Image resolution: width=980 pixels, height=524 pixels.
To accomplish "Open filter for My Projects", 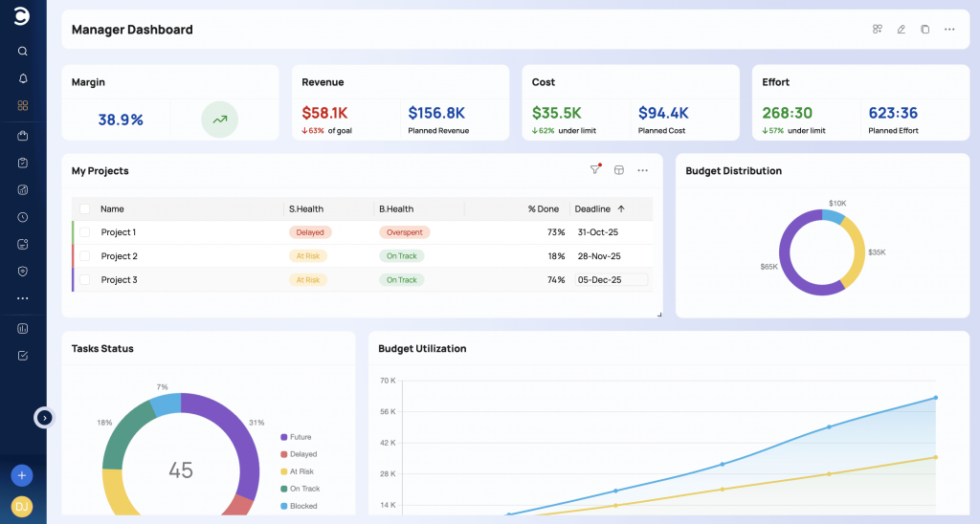I will [594, 170].
